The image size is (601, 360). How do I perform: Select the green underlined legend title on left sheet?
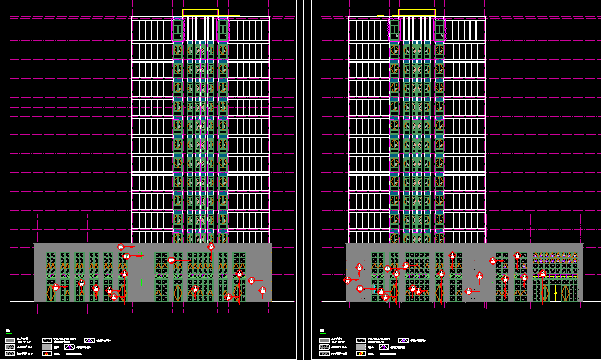(8, 332)
